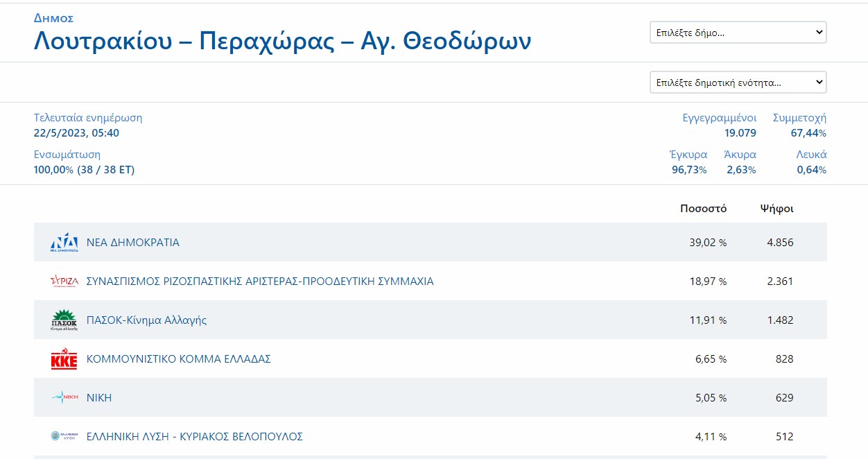
Task: Click the 100,00% (38 / 38 ET) value
Action: coord(84,170)
